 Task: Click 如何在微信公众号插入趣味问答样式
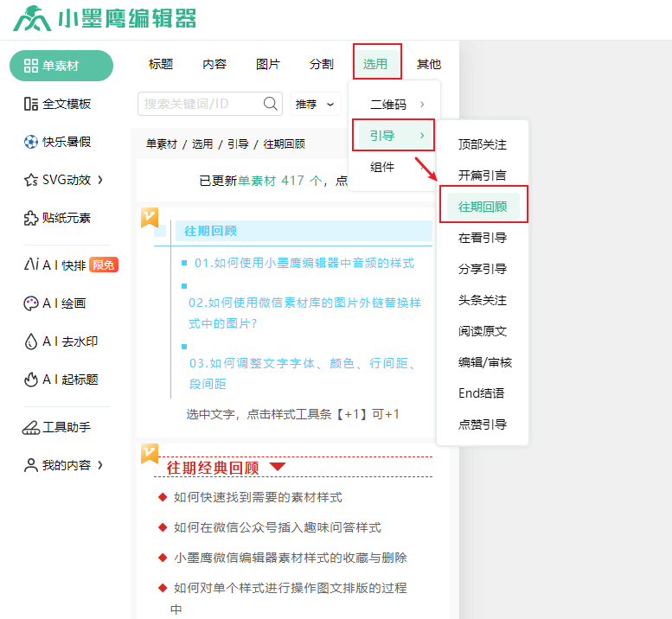pyautogui.click(x=278, y=527)
